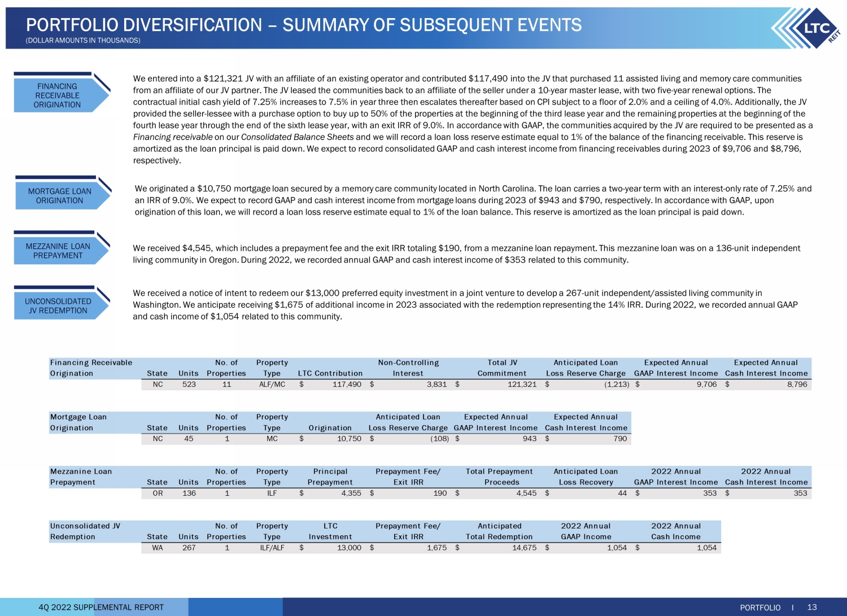The height and width of the screenshot is (616, 847).
Task: Click the Portfolio Diversification slide title
Action: 304,25
